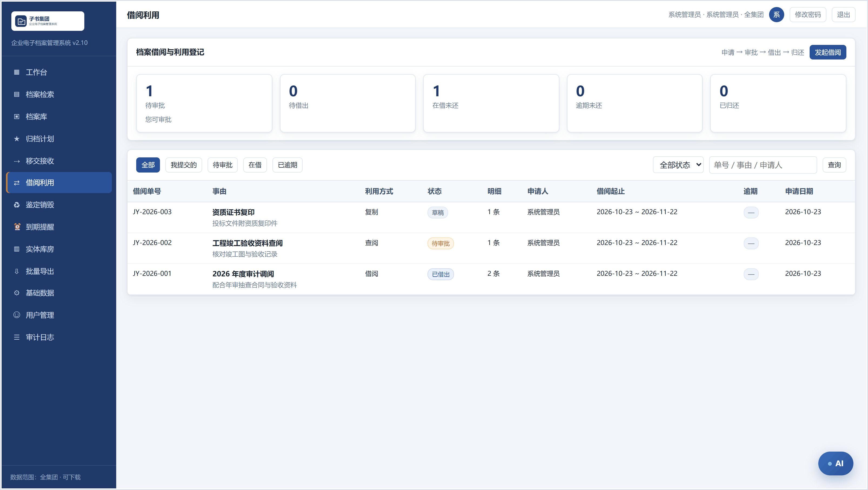Click the 档案检索 list icon
The width and height of the screenshot is (868, 490).
pos(16,94)
